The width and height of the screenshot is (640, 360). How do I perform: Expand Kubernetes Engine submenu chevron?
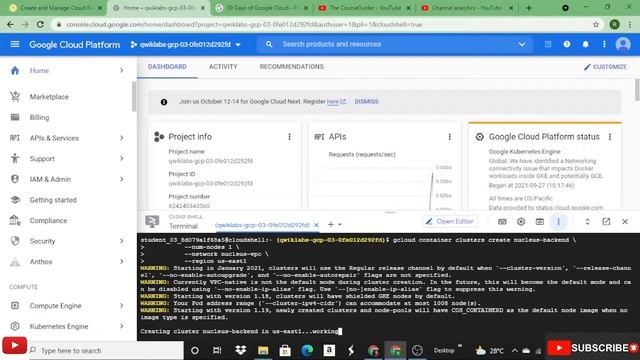pyautogui.click(x=122, y=326)
